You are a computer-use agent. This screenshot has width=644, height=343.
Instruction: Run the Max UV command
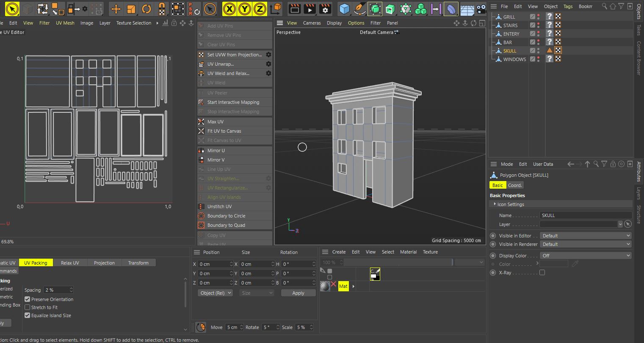[235, 122]
